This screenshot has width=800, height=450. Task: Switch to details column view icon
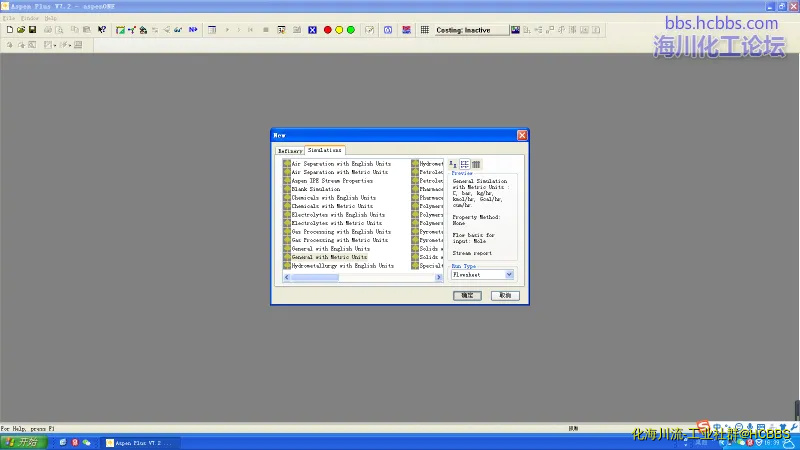click(x=476, y=164)
